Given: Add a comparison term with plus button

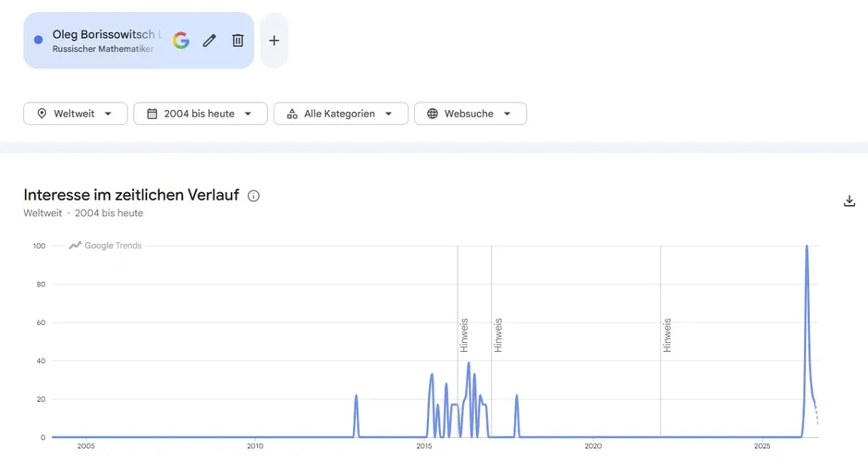Looking at the screenshot, I should point(274,41).
